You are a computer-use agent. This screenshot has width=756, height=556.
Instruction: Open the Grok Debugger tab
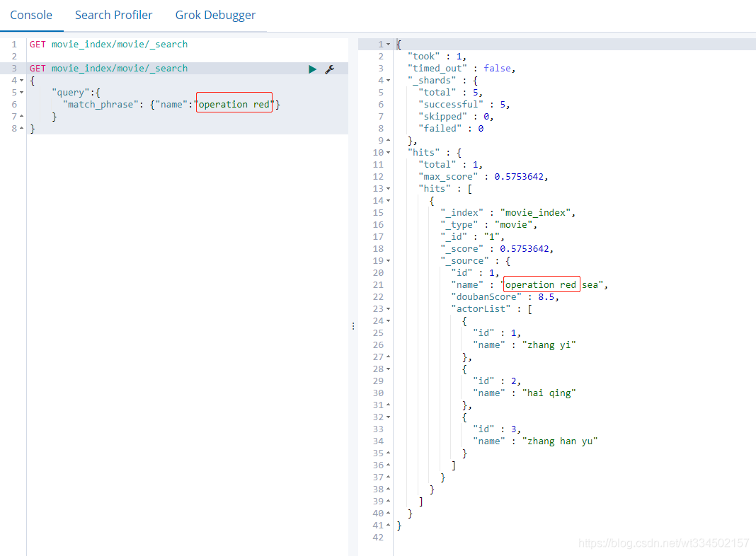(x=215, y=16)
